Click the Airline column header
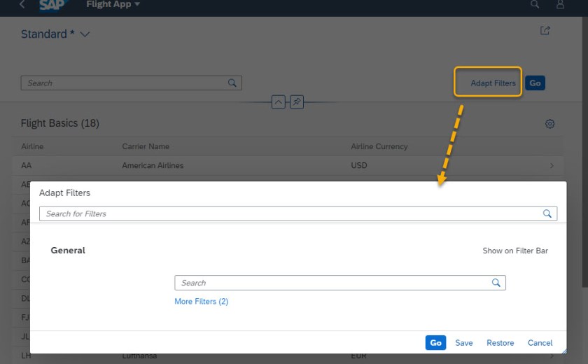The width and height of the screenshot is (588, 364). tap(32, 146)
